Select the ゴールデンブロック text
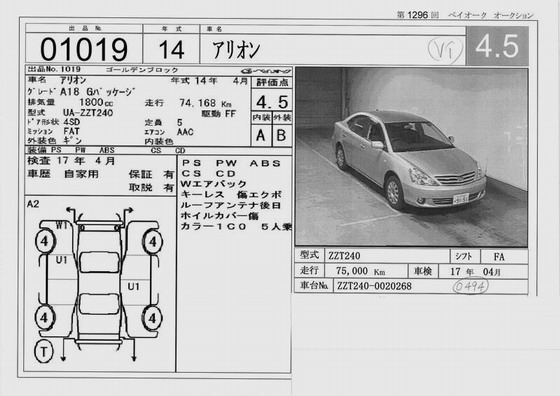Image resolution: width=560 pixels, height=396 pixels. (142, 70)
